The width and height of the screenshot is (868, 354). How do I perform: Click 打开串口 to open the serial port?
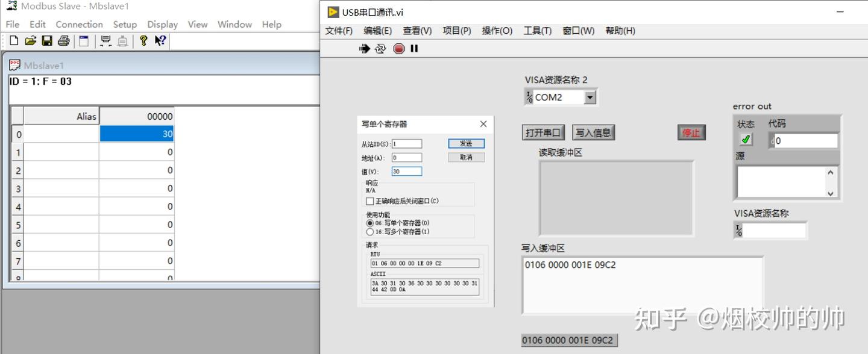pyautogui.click(x=542, y=132)
